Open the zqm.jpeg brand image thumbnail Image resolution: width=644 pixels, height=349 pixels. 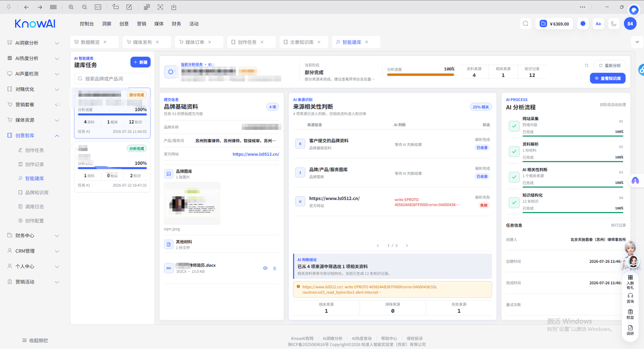pyautogui.click(x=192, y=203)
